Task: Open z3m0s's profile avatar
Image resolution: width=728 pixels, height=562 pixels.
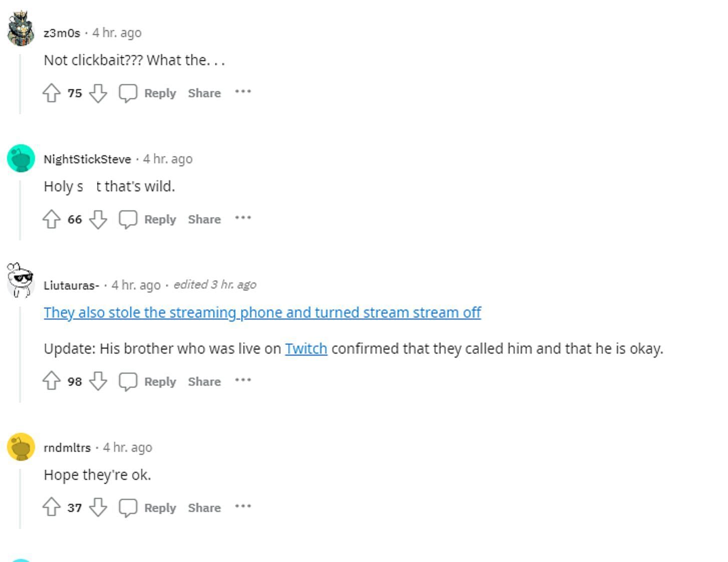Action: click(21, 29)
